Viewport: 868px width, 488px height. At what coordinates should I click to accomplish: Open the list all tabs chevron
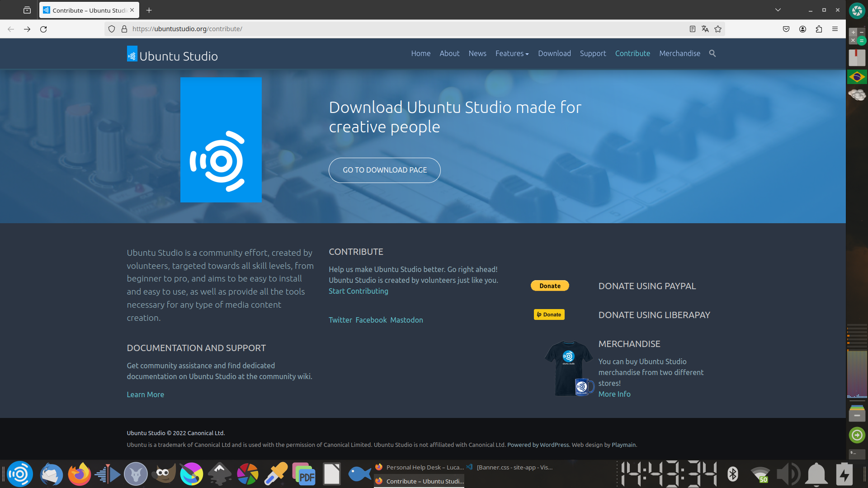pyautogui.click(x=778, y=10)
